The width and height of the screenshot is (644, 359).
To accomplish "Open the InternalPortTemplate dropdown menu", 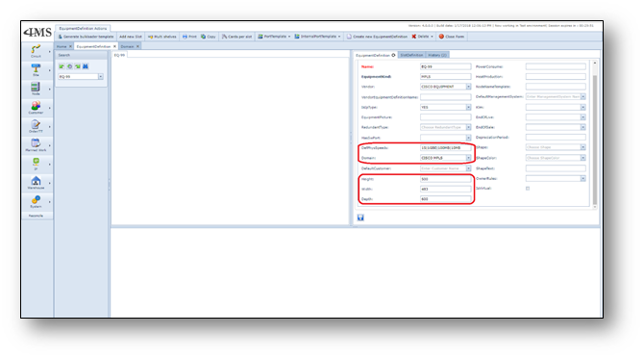I will coord(317,37).
